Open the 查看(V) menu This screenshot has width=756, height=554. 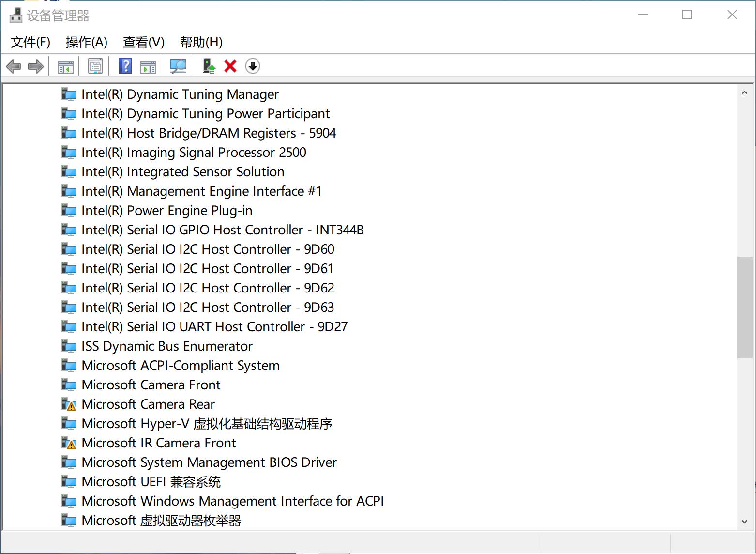(144, 42)
